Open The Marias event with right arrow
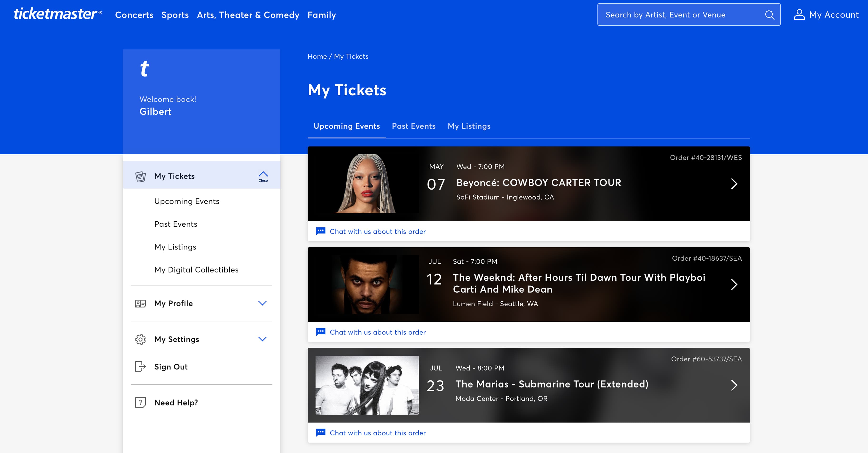 (x=734, y=385)
